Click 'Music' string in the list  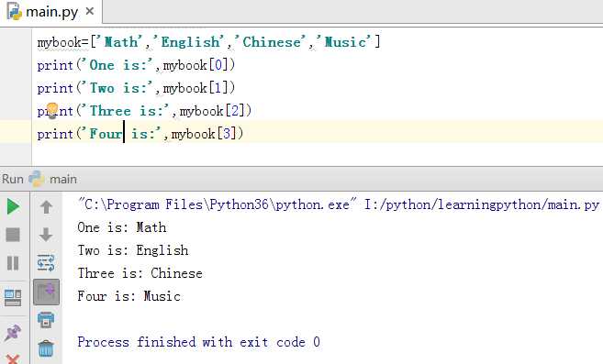click(x=344, y=42)
